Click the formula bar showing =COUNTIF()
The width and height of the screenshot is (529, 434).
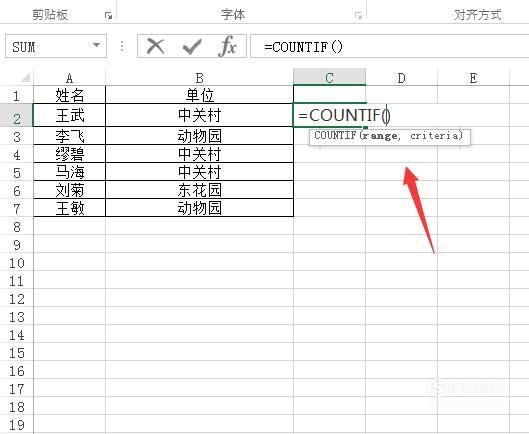click(x=389, y=46)
